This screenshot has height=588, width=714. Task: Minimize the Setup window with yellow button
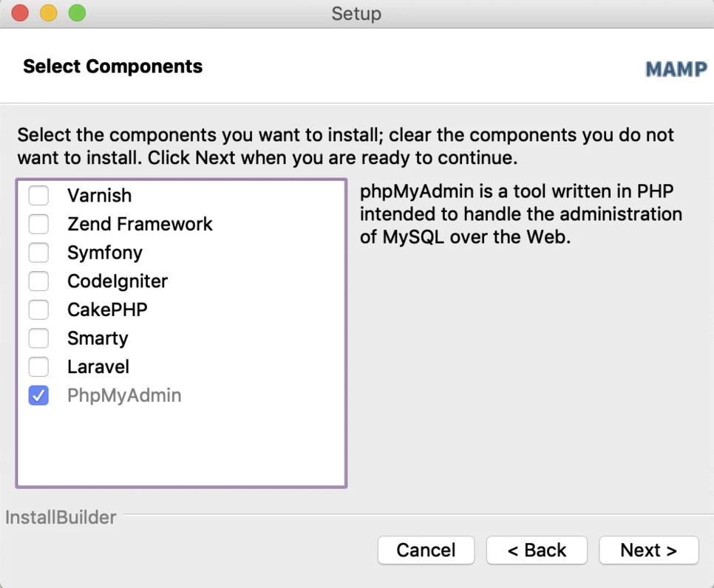49,13
